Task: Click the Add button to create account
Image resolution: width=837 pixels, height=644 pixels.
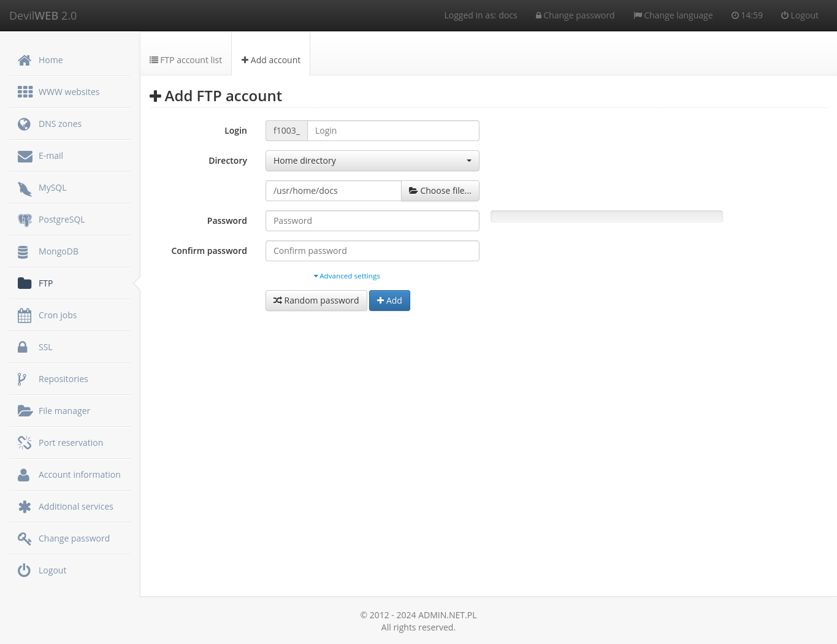Action: pos(389,301)
